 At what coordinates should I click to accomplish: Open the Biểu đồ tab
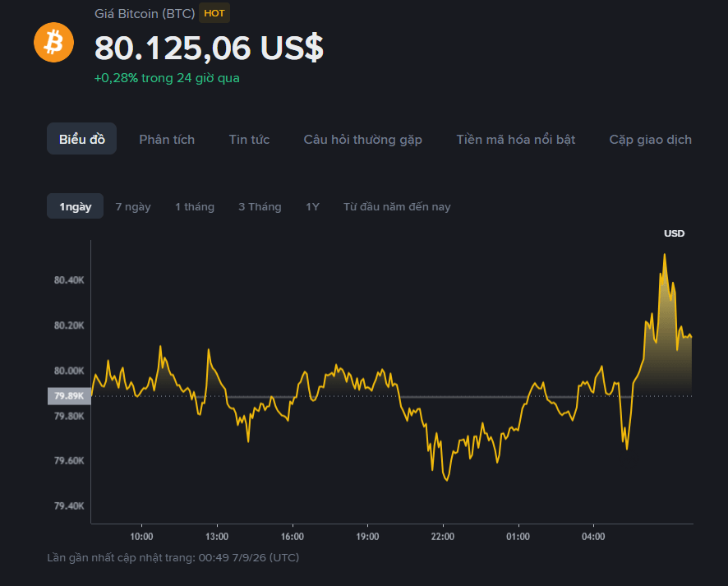point(81,139)
